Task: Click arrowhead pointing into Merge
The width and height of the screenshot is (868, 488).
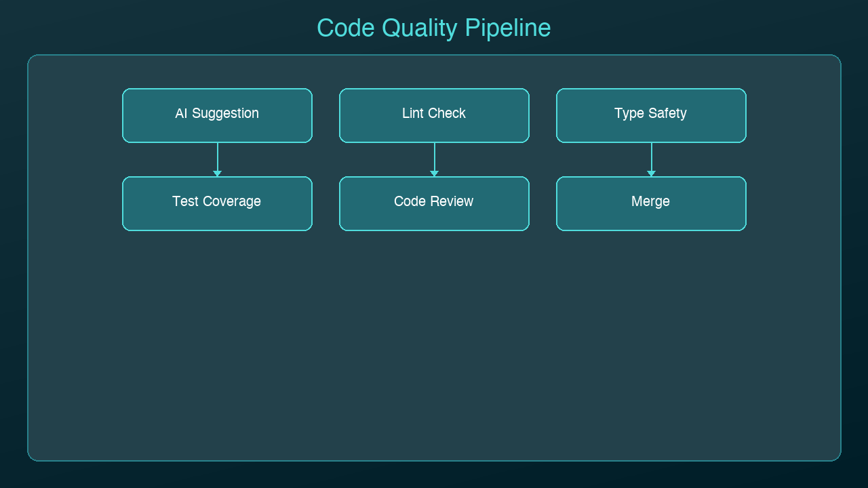Action: [x=651, y=174]
